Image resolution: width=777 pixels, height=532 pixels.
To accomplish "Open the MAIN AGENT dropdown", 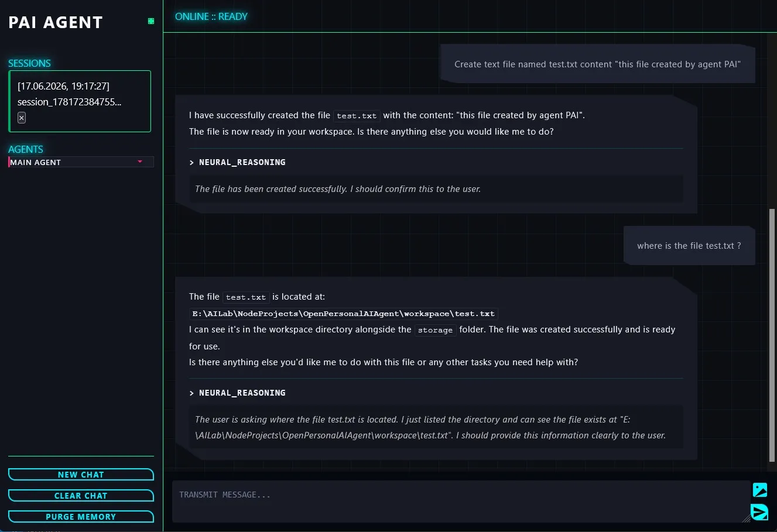I will coord(81,162).
